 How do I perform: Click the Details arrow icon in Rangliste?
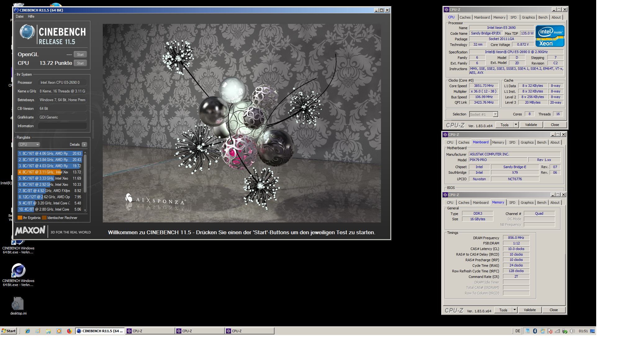pyautogui.click(x=84, y=145)
